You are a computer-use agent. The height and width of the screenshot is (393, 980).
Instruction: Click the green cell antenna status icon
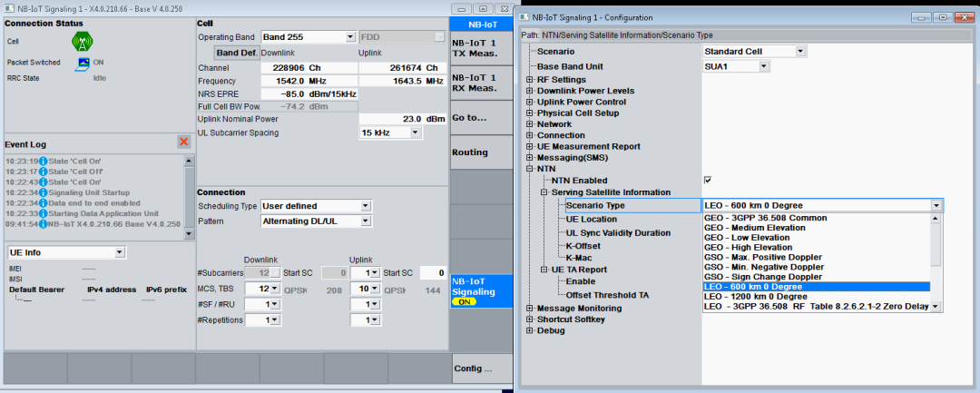[x=83, y=41]
